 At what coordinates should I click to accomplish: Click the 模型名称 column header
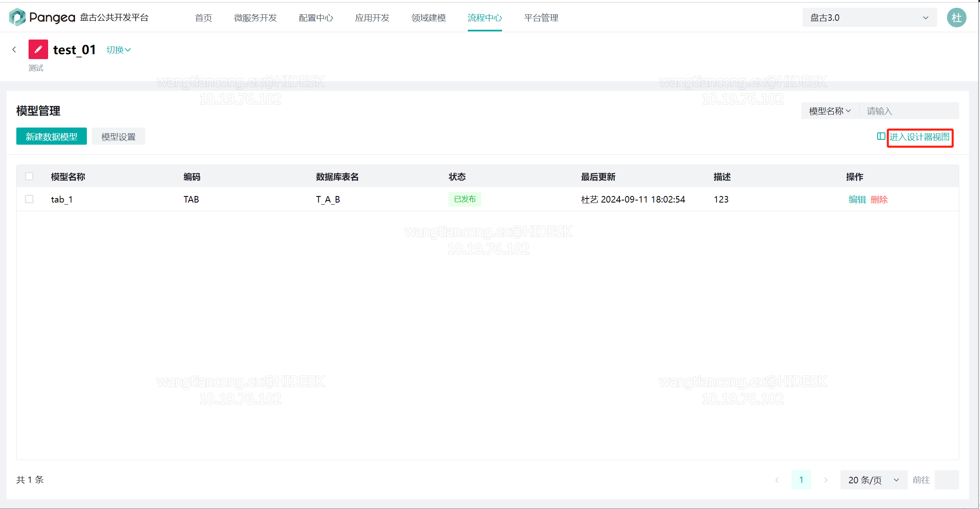pos(68,176)
